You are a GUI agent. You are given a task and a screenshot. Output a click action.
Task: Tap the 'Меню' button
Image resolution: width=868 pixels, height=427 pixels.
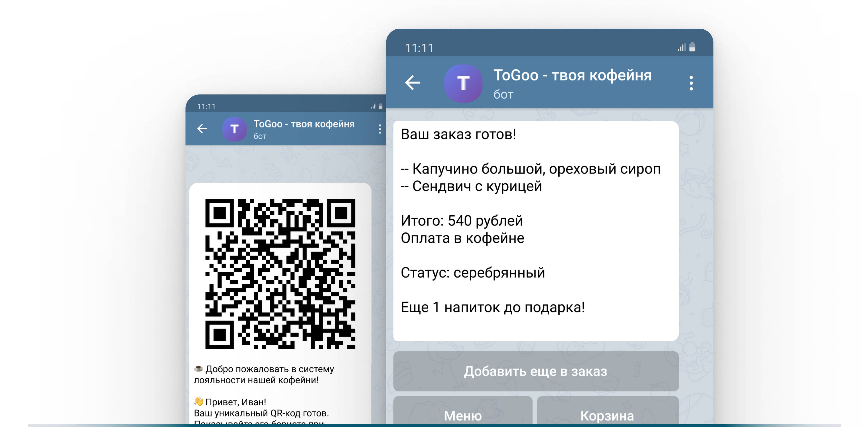pos(463,416)
